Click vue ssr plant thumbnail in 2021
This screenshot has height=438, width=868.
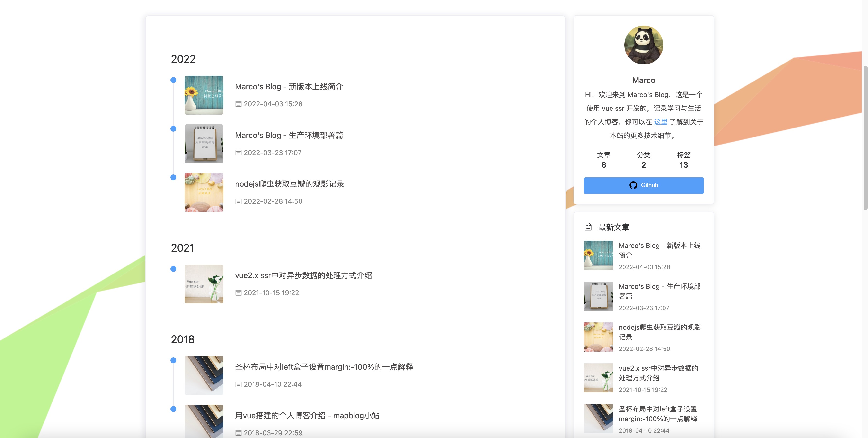click(204, 284)
